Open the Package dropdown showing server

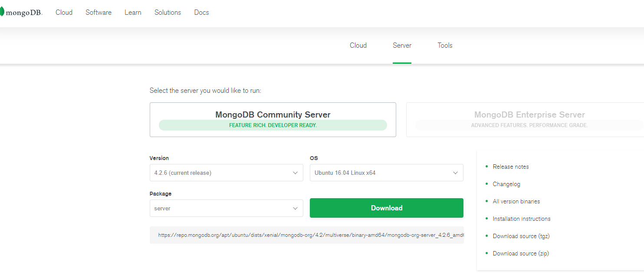tap(226, 208)
